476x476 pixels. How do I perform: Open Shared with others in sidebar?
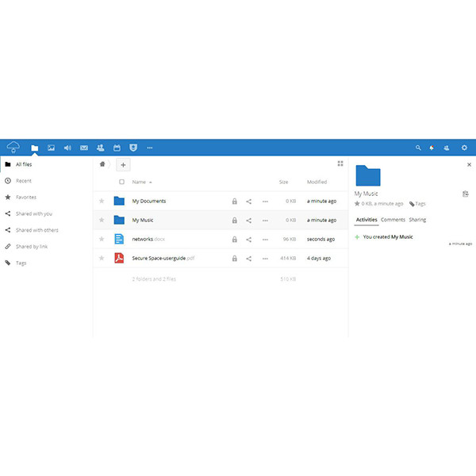click(36, 230)
